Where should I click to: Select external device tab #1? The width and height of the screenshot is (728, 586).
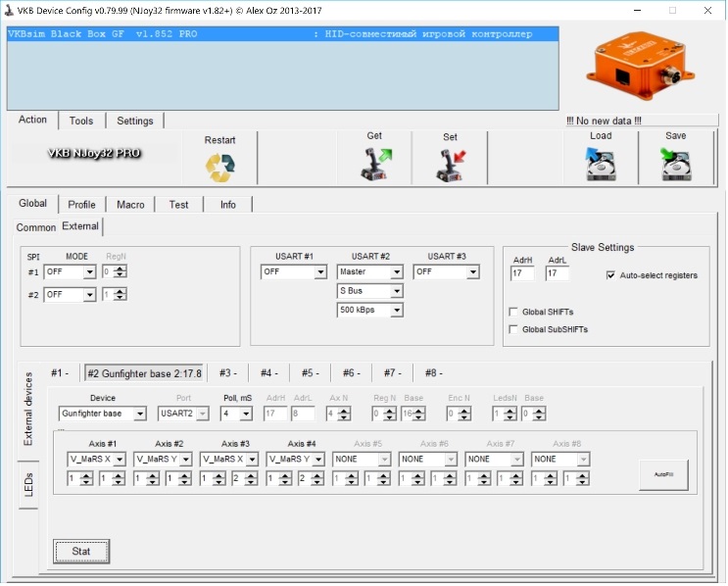click(x=61, y=373)
